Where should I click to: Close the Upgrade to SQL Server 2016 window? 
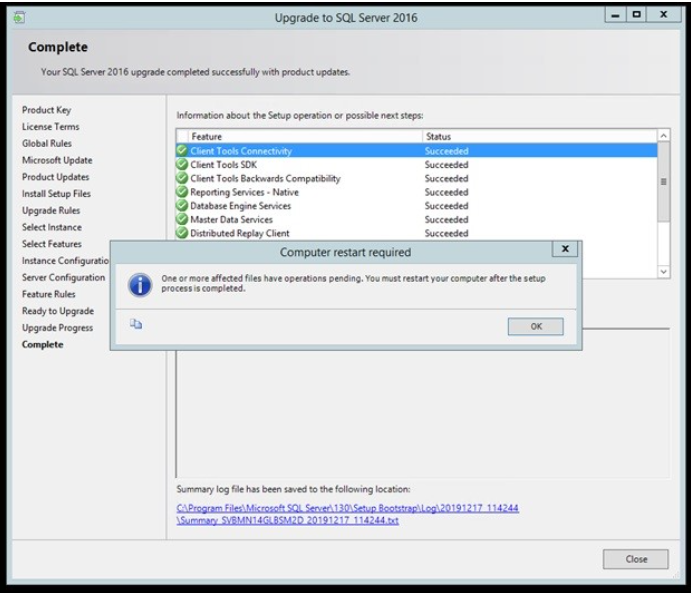point(663,15)
